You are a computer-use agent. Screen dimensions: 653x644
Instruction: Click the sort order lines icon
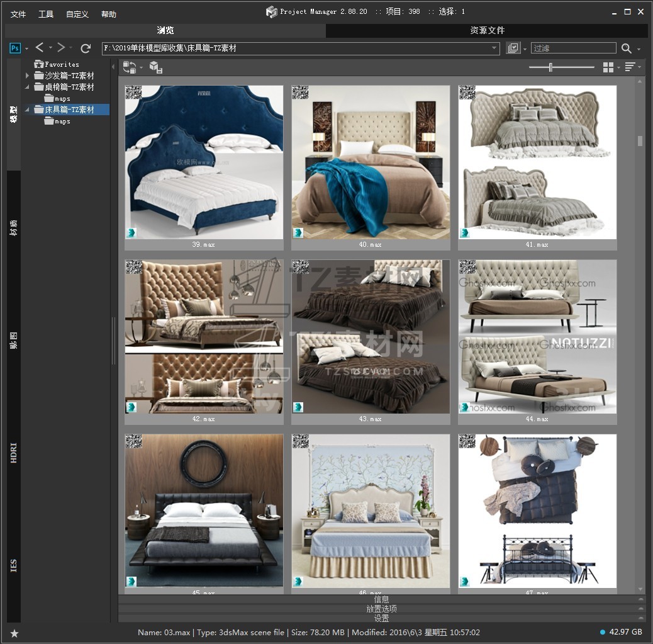pos(630,67)
